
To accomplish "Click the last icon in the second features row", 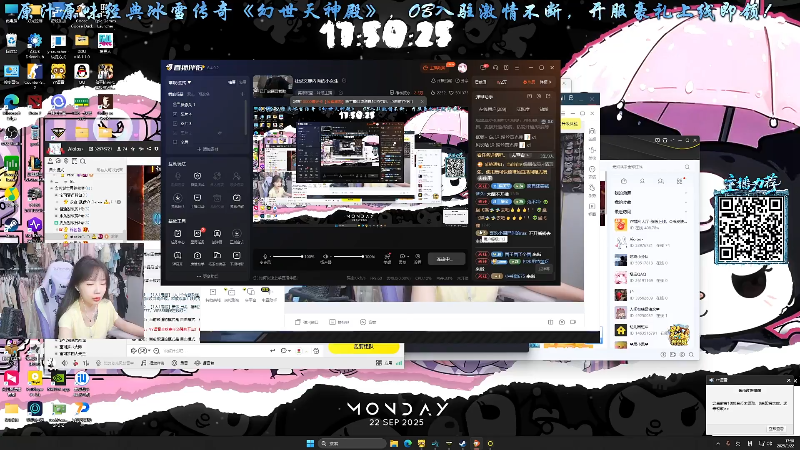I will pyautogui.click(x=236, y=197).
